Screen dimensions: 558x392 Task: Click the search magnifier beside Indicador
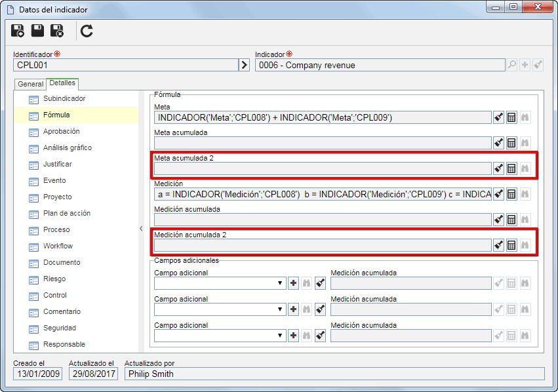511,65
